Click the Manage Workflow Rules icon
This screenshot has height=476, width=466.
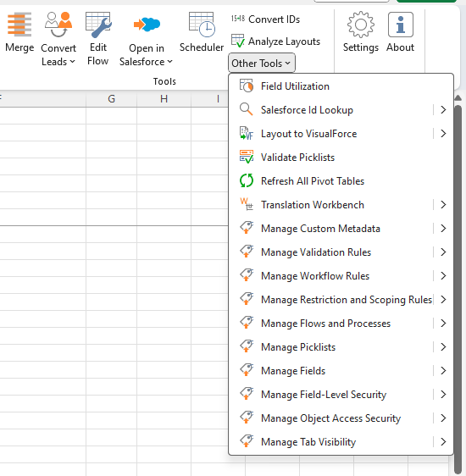point(247,275)
